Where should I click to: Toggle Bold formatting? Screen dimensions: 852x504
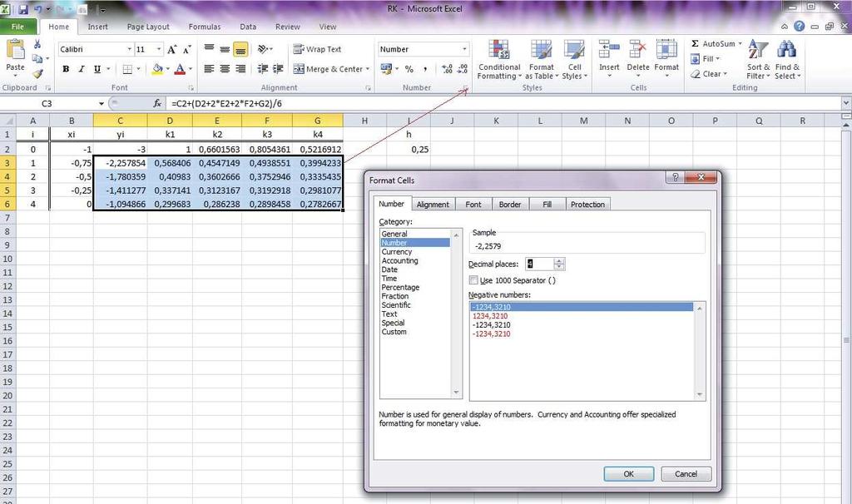pos(66,69)
